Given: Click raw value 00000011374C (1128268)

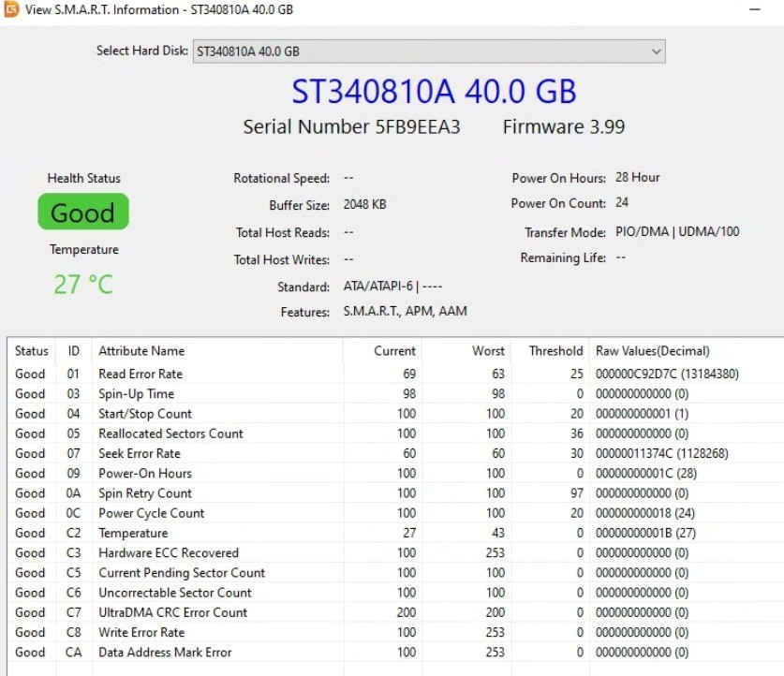Looking at the screenshot, I should tap(662, 453).
